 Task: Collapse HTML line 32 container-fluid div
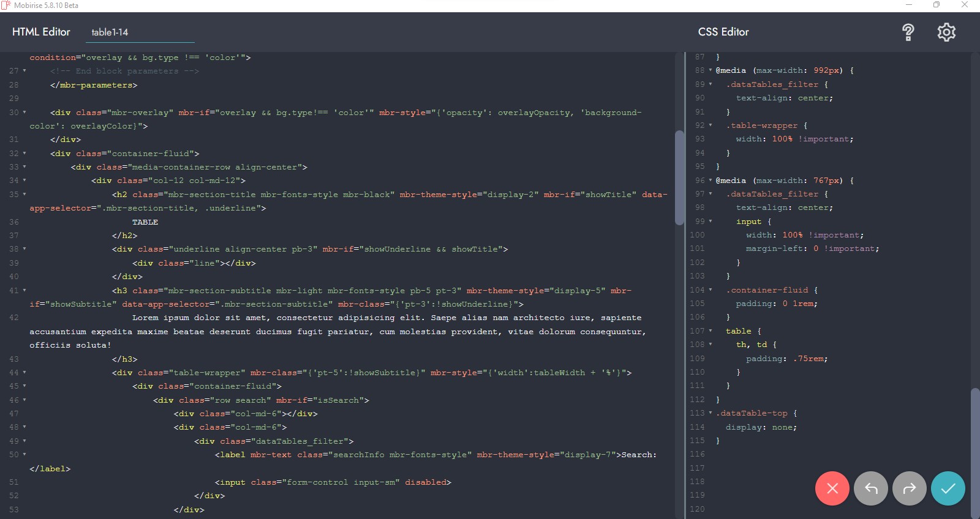24,154
